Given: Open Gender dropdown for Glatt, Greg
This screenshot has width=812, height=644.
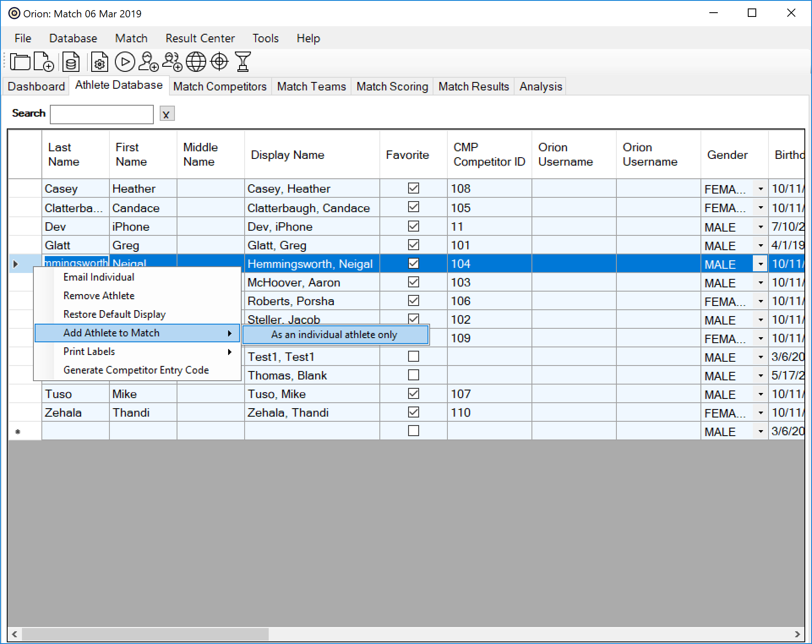Looking at the screenshot, I should coord(760,246).
